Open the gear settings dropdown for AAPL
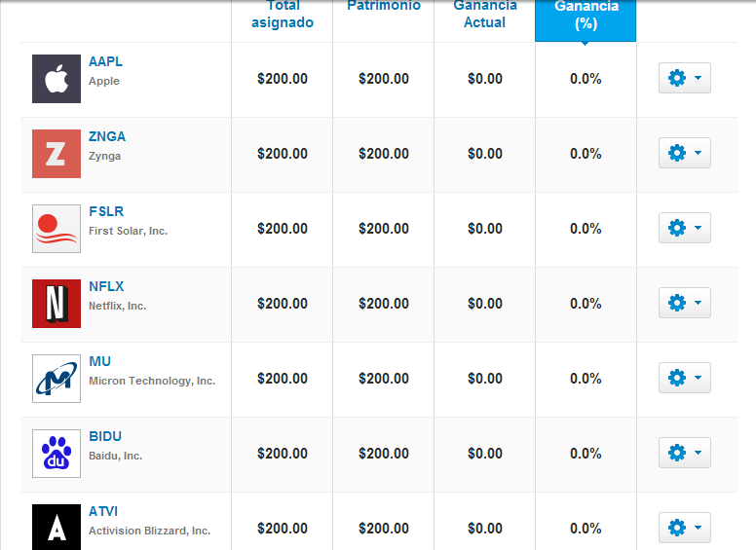The image size is (756, 550). coord(685,78)
